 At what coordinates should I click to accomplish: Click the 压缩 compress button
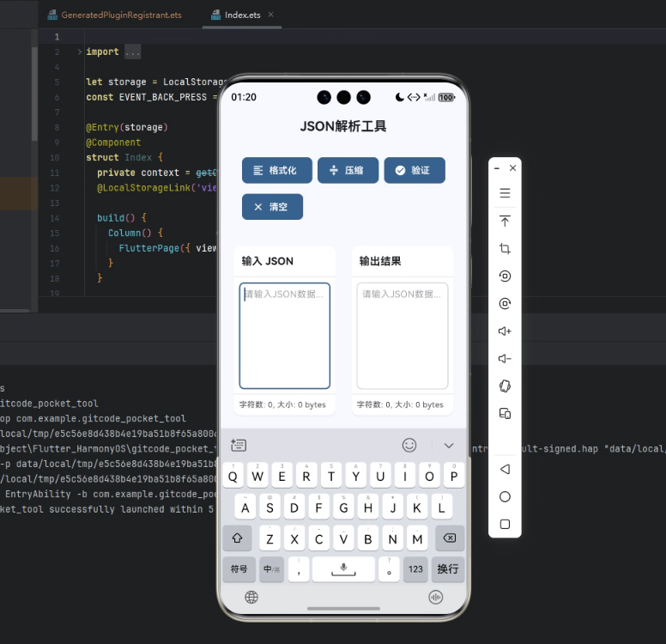coord(348,171)
